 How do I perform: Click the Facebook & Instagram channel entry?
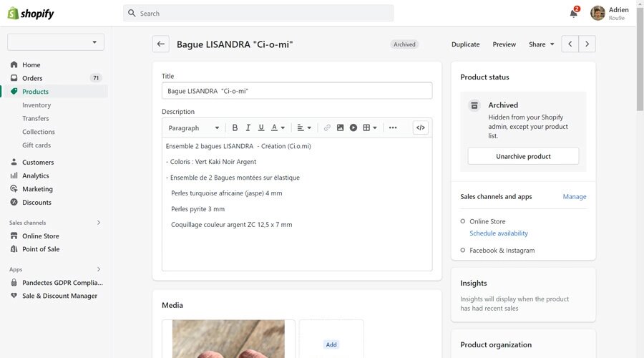coord(502,251)
